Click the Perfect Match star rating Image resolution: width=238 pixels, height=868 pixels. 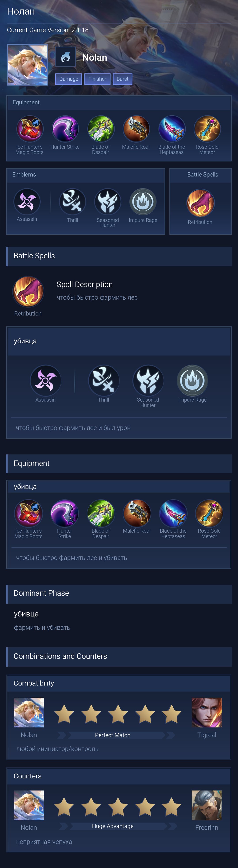[x=118, y=714]
